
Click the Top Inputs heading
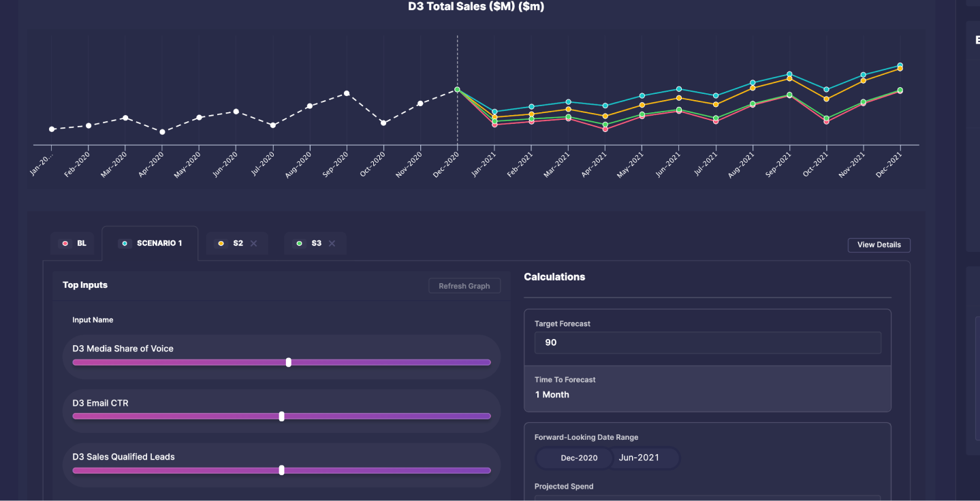[85, 285]
